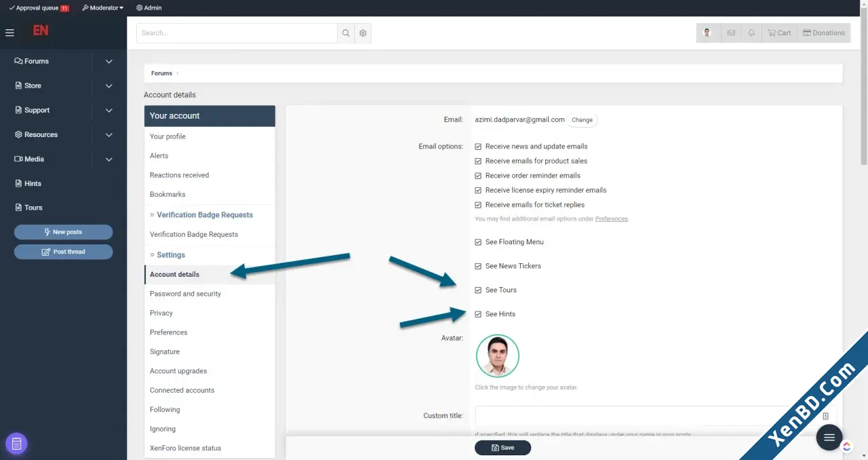Image resolution: width=868 pixels, height=460 pixels.
Task: Expand the Resources sidebar submenu chevron
Action: (109, 134)
